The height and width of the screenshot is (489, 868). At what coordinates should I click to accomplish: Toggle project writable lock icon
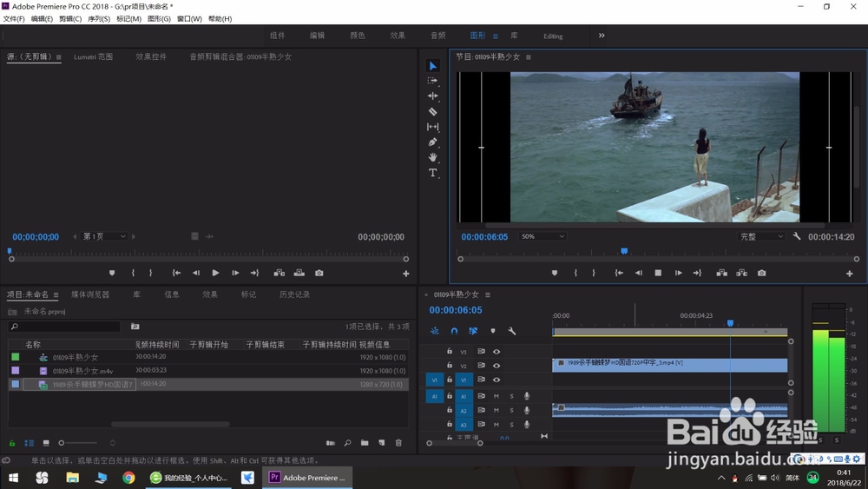point(11,443)
